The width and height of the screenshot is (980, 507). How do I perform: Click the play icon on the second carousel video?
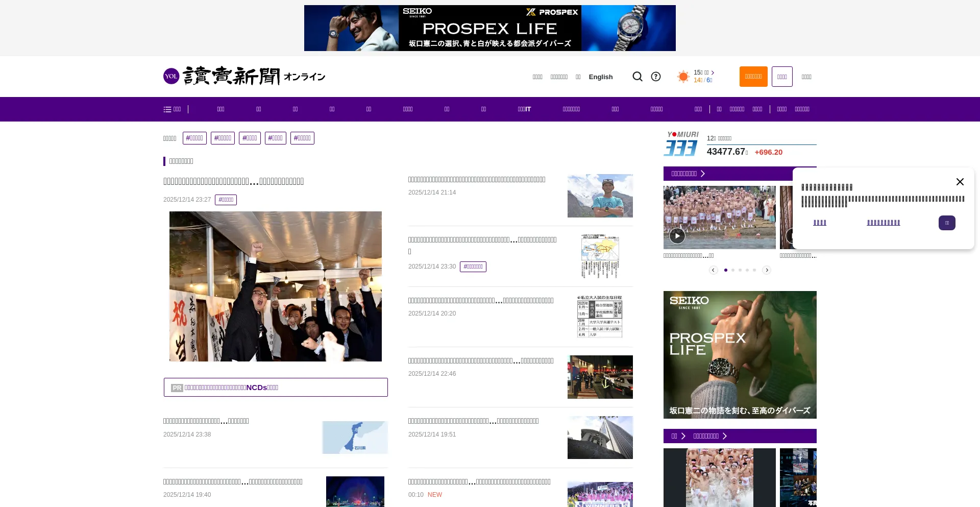coord(792,236)
